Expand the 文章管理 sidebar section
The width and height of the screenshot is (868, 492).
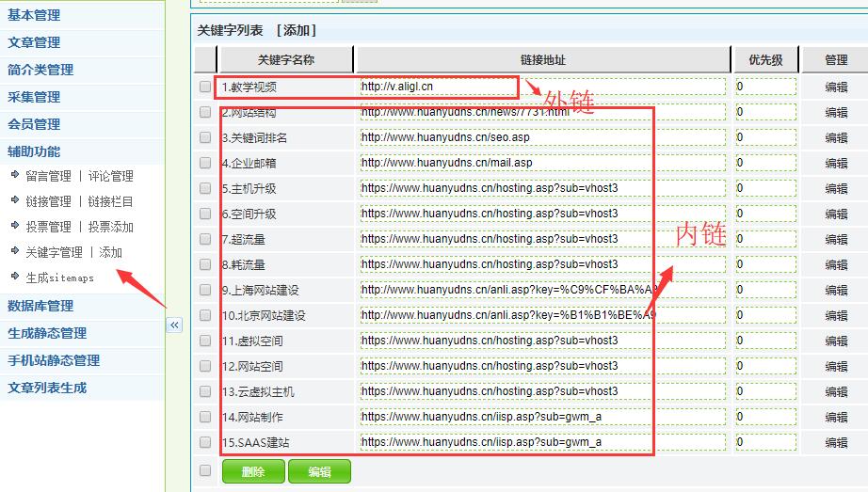pos(34,42)
